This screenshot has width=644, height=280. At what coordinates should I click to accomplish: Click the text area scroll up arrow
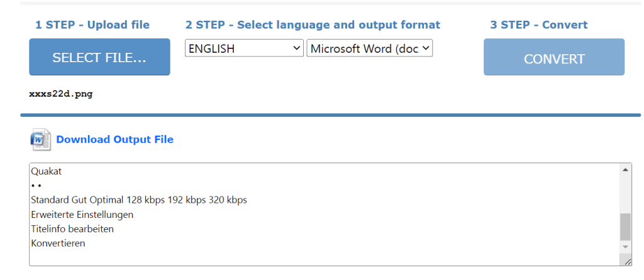tap(625, 170)
